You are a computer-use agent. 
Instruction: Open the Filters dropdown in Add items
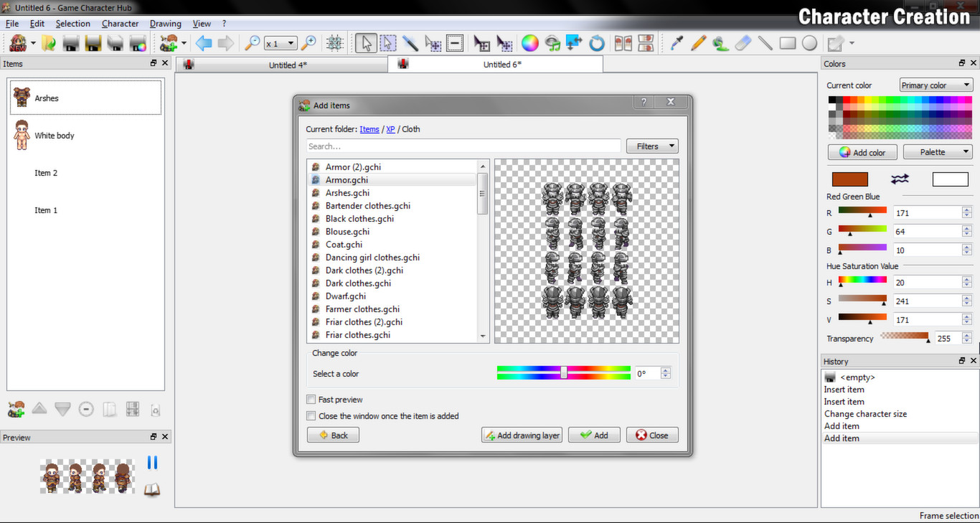pos(651,146)
